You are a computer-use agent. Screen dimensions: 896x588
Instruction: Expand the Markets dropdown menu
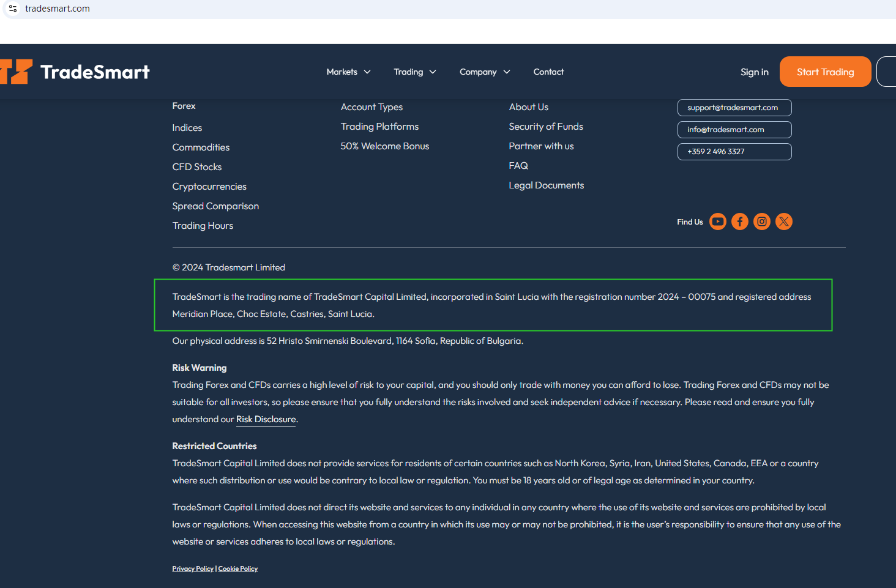point(348,72)
